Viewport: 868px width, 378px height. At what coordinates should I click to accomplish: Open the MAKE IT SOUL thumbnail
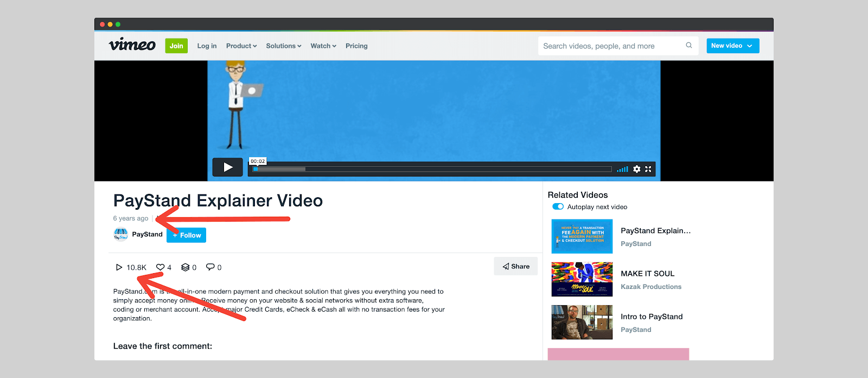coord(582,279)
